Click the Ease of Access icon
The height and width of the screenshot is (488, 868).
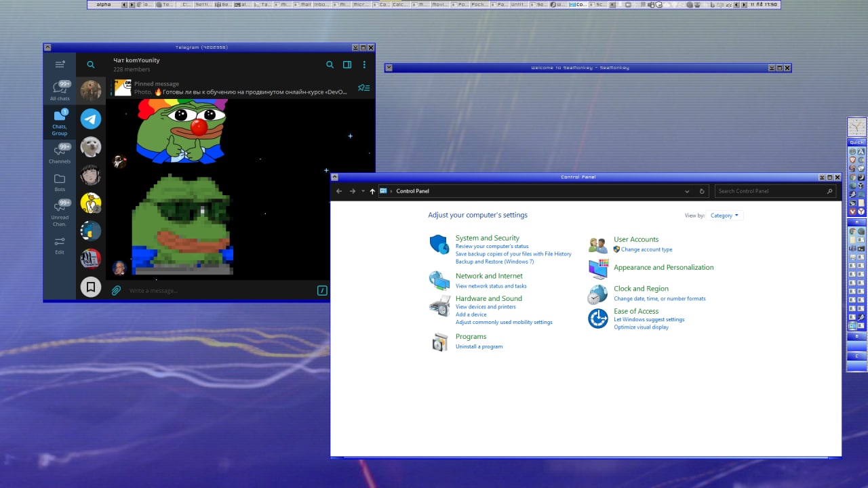point(597,318)
